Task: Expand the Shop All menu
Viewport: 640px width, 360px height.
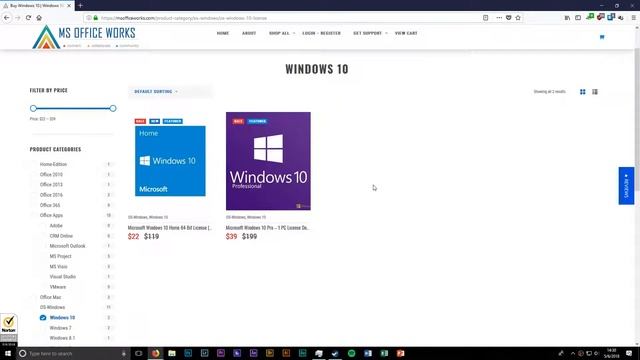Action: pyautogui.click(x=282, y=33)
